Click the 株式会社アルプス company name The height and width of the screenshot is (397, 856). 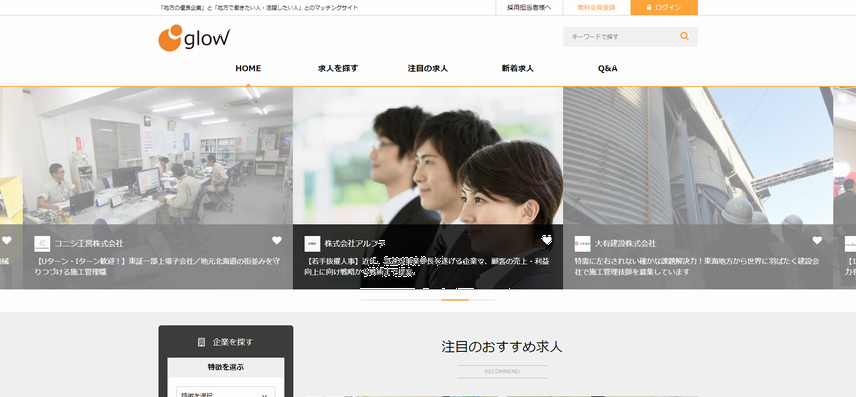[355, 243]
